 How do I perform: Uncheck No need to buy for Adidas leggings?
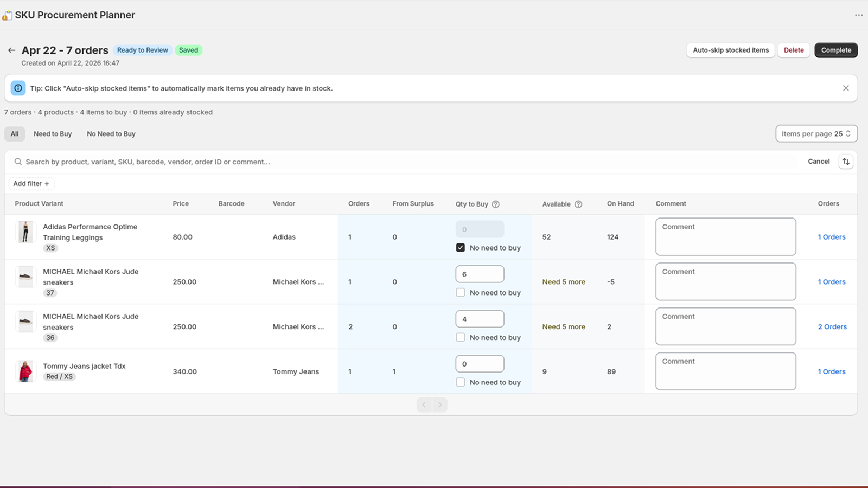click(x=461, y=248)
